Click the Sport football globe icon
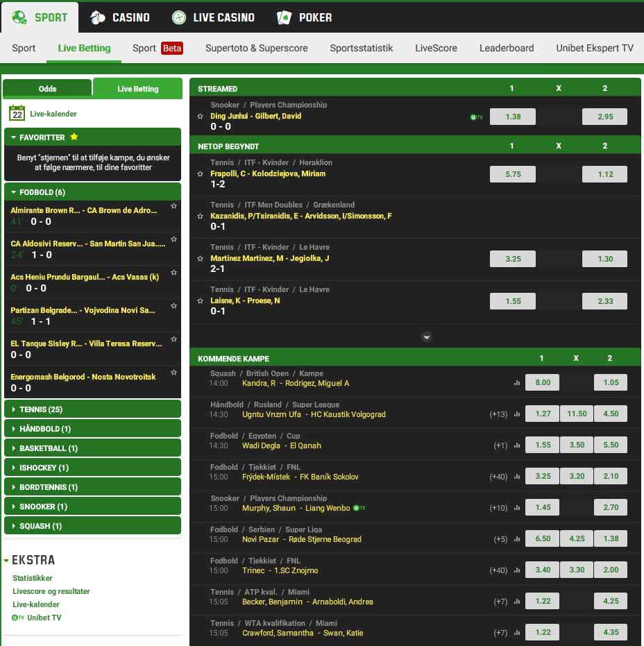This screenshot has height=646, width=644. click(19, 17)
